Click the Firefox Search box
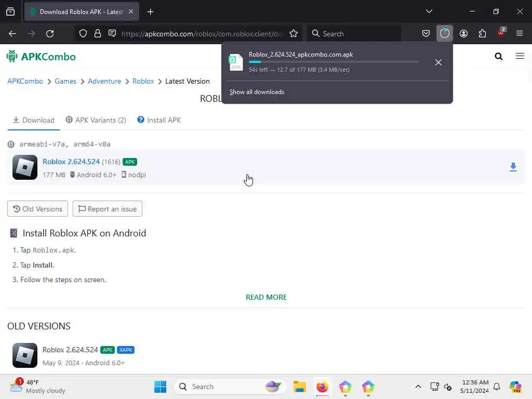Image resolution: width=532 pixels, height=399 pixels. pyautogui.click(x=354, y=34)
